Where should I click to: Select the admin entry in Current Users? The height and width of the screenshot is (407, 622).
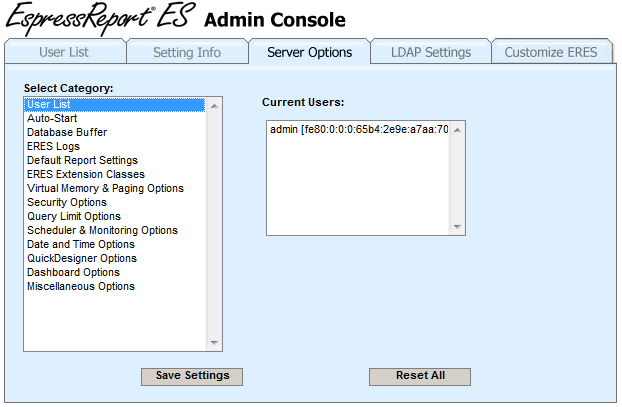coord(359,129)
